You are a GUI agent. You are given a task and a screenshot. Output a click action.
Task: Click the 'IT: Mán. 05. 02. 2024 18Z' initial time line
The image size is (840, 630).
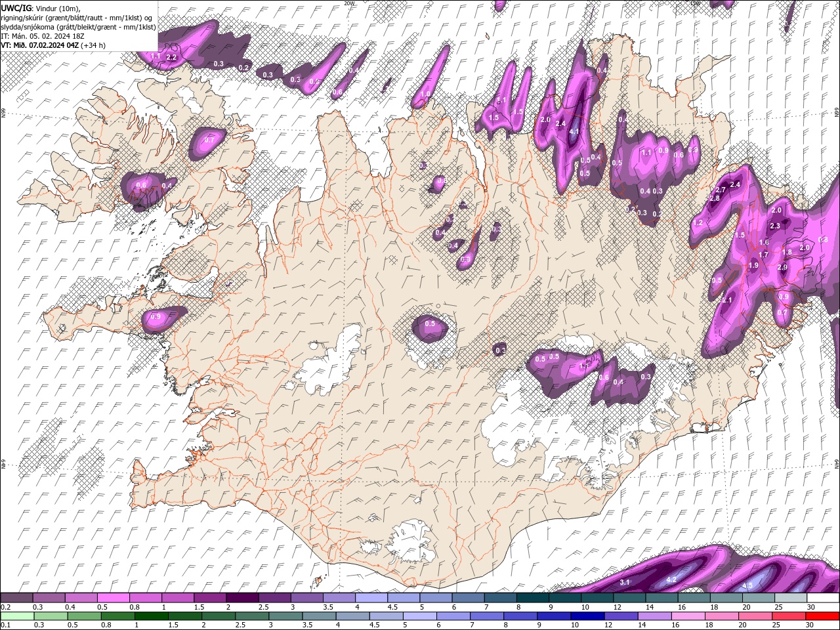pos(43,36)
